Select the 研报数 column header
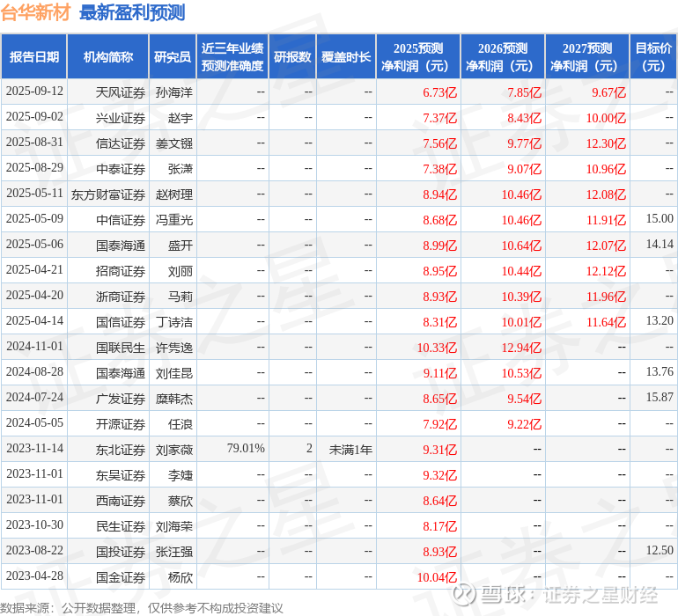This screenshot has width=678, height=616. pyautogui.click(x=292, y=56)
